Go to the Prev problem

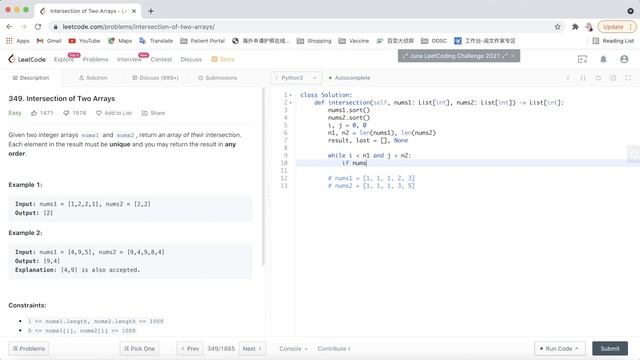[x=190, y=349]
